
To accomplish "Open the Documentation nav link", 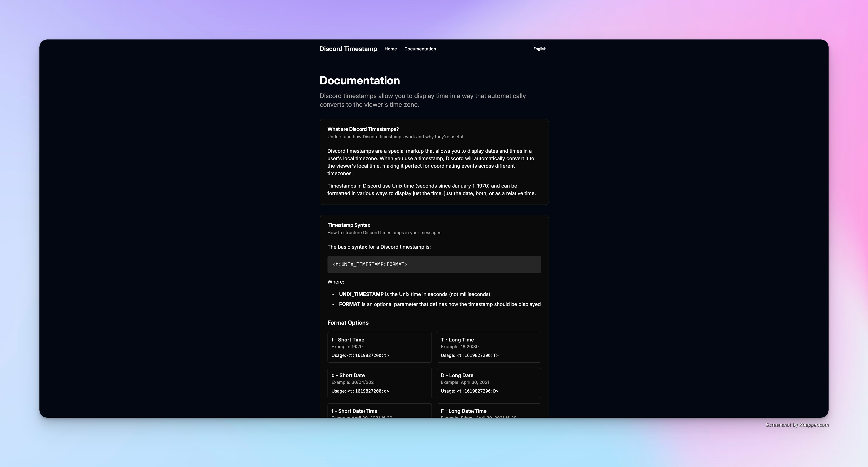I will pyautogui.click(x=420, y=49).
